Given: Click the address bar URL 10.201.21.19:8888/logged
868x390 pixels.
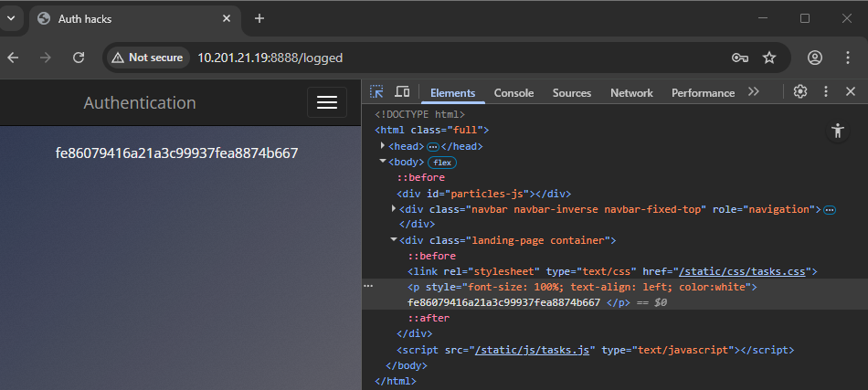Looking at the screenshot, I should pos(270,58).
